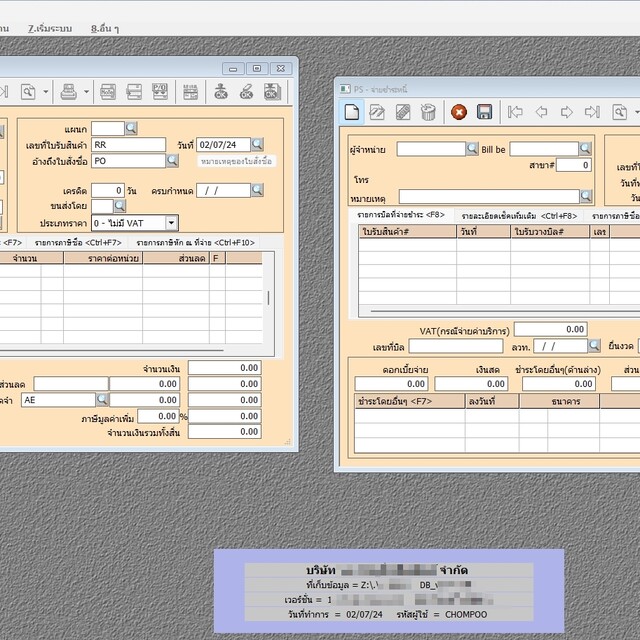640x640 pixels.
Task: Open date lookup beside วันที่ 02/07/24
Action: coord(257,144)
